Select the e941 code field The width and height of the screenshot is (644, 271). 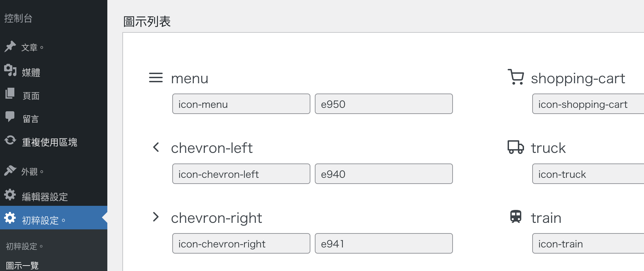tap(384, 243)
